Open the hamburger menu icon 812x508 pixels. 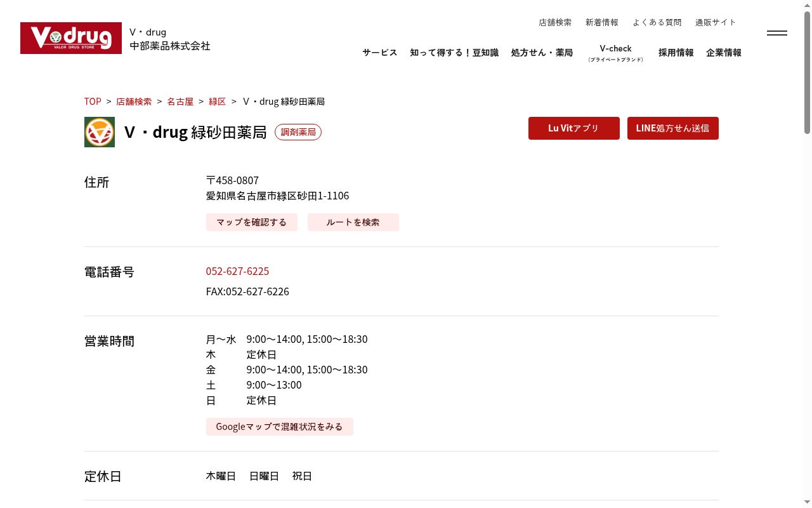777,33
